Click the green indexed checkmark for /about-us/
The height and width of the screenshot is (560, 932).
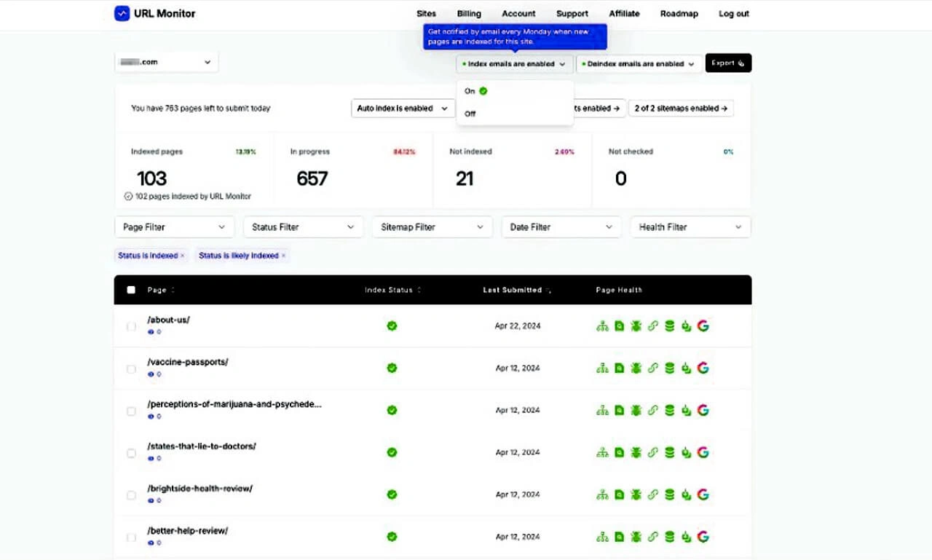click(392, 326)
